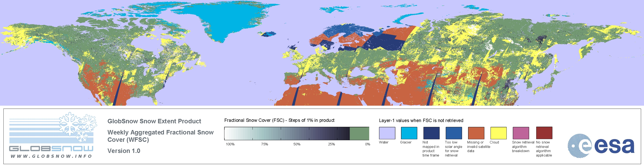The width and height of the screenshot is (644, 167).
Task: Click the yellow Cloud legend swatch
Action: tap(498, 133)
